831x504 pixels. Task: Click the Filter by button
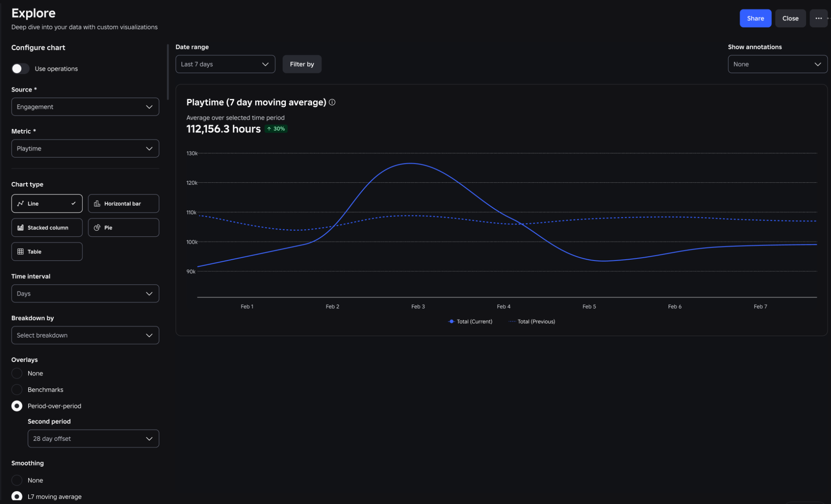click(x=302, y=64)
